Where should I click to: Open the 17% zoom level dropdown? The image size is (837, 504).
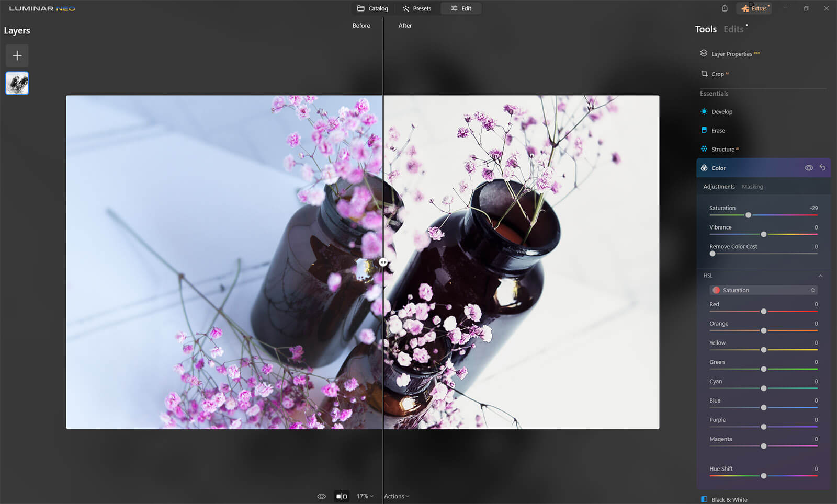(365, 496)
